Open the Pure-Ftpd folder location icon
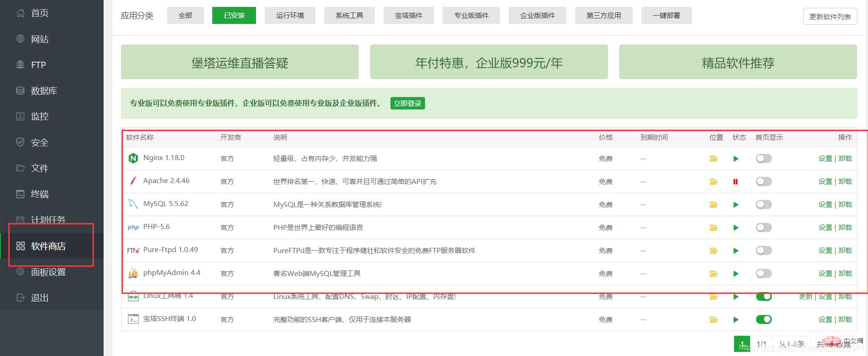 click(713, 251)
